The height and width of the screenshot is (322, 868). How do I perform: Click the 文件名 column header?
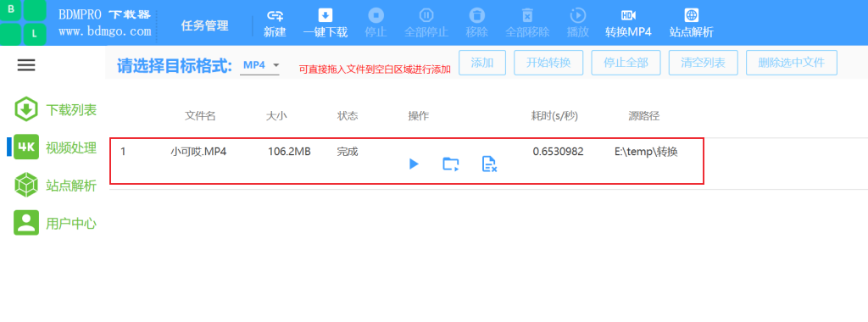[x=200, y=116]
